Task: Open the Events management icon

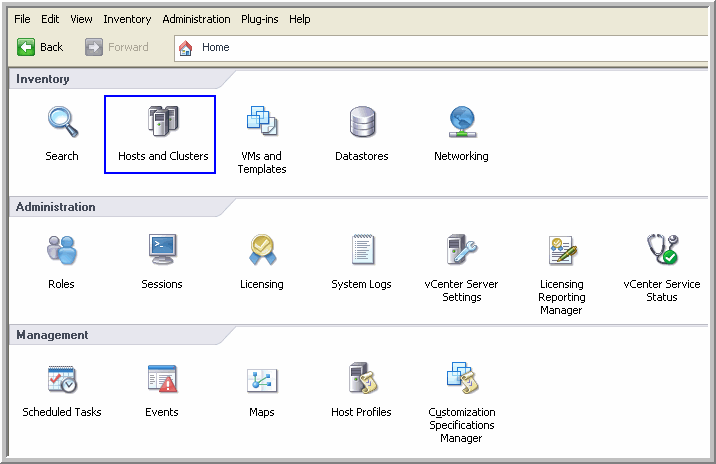Action: [x=162, y=380]
